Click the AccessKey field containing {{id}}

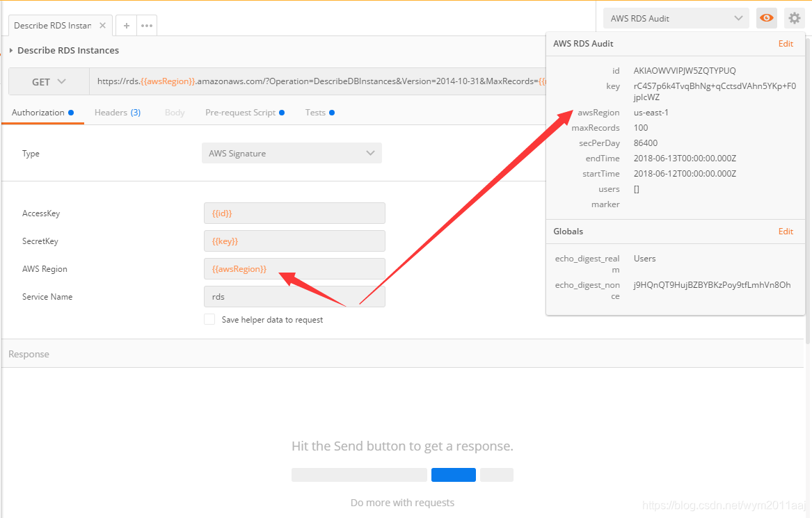294,213
